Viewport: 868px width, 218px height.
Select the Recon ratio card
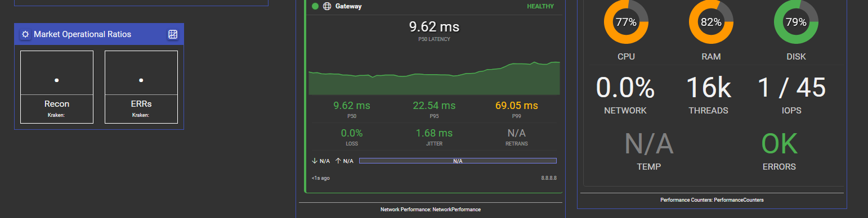pyautogui.click(x=57, y=87)
